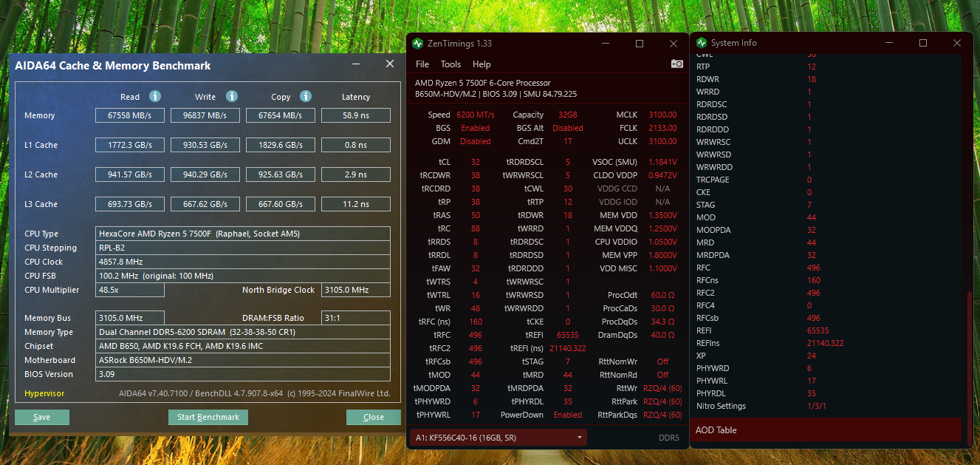Image resolution: width=980 pixels, height=465 pixels.
Task: Select the L3 Cache Copy 667.60 GB/s field
Action: (x=281, y=204)
